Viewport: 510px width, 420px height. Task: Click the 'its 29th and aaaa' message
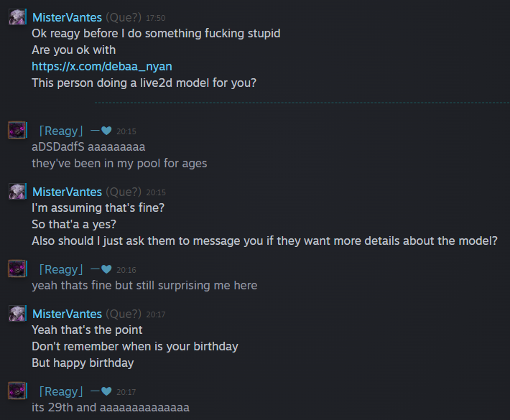point(111,407)
